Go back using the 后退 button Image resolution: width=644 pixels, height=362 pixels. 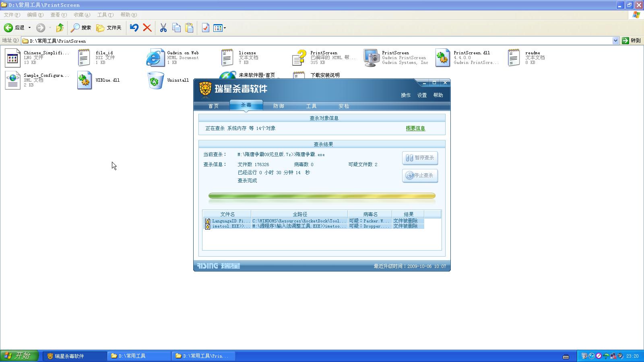14,28
